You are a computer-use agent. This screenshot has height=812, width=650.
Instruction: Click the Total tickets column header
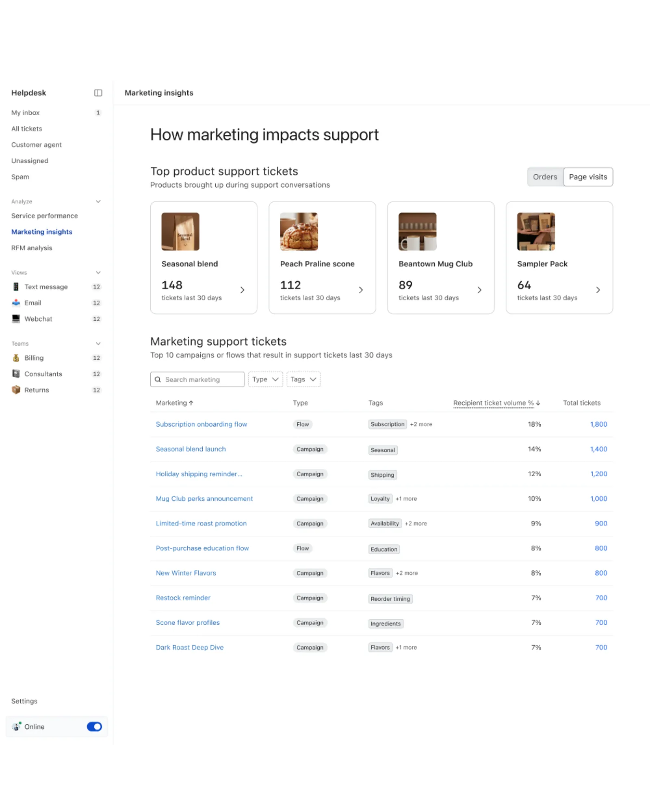[x=581, y=403]
